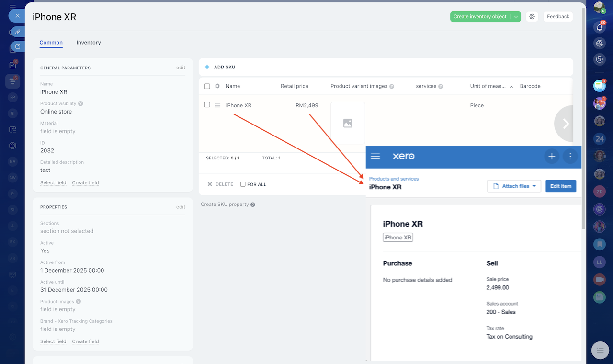Sort by the Unit of measure column
The width and height of the screenshot is (613, 364).
click(488, 86)
